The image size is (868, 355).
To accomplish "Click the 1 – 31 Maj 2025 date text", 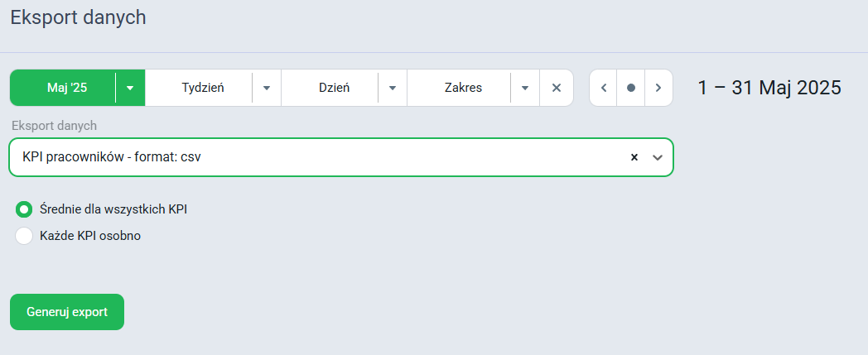I will 769,88.
